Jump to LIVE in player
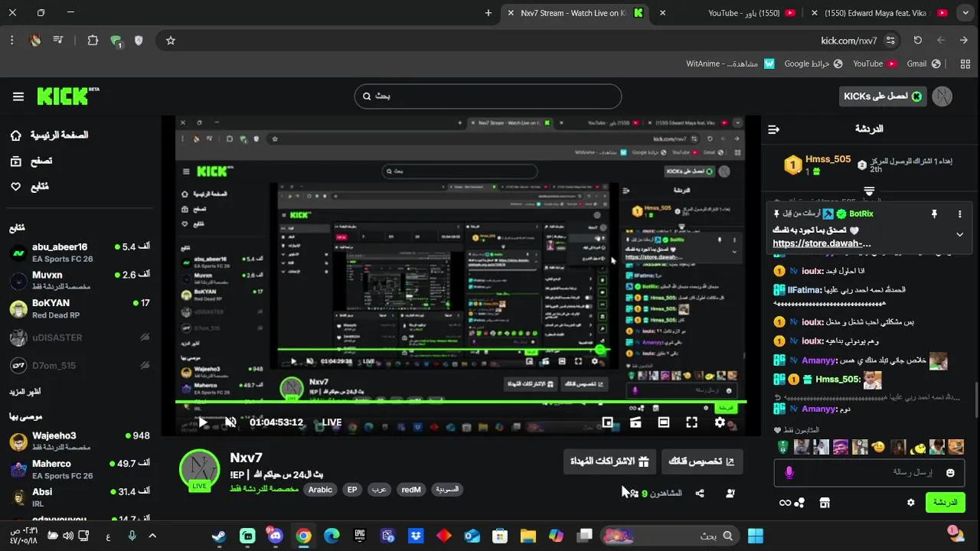 click(x=332, y=422)
